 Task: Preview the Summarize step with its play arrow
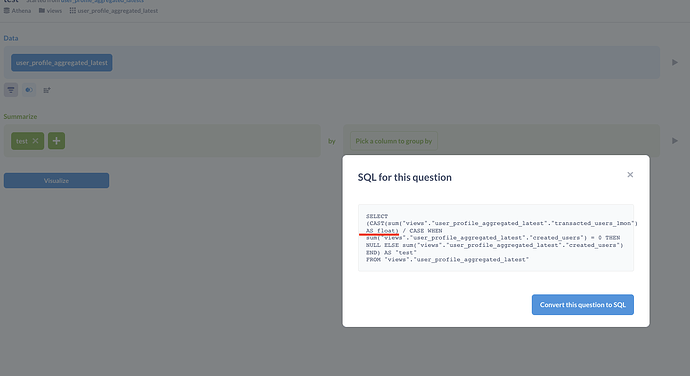675,141
